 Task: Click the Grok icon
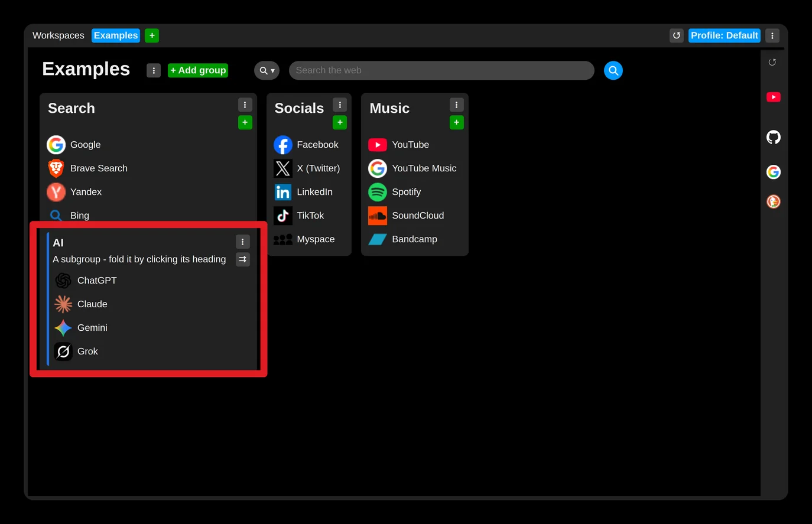pos(63,351)
